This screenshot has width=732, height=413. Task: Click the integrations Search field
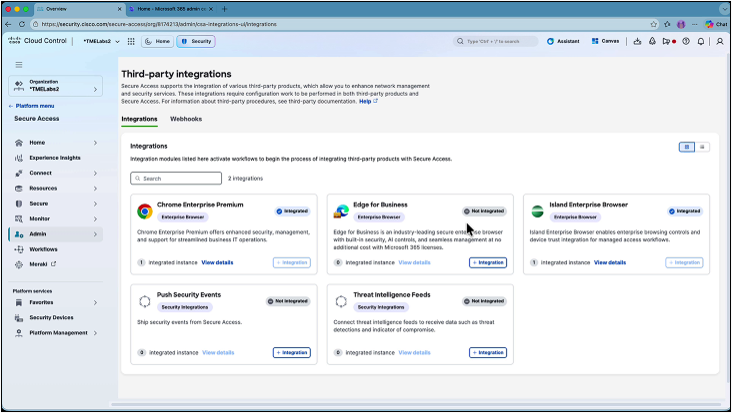176,179
